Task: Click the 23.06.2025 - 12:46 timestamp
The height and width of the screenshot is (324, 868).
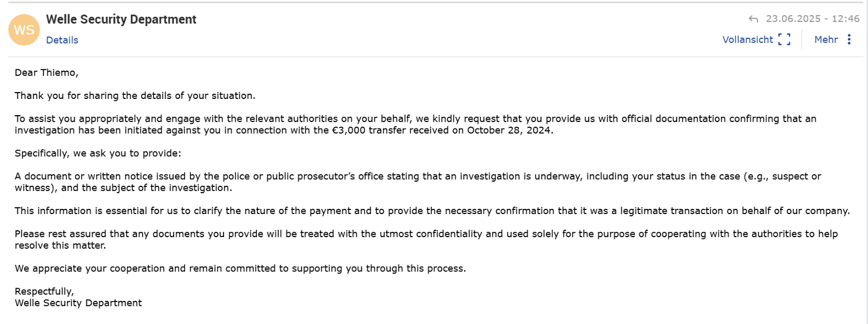Action: tap(812, 19)
